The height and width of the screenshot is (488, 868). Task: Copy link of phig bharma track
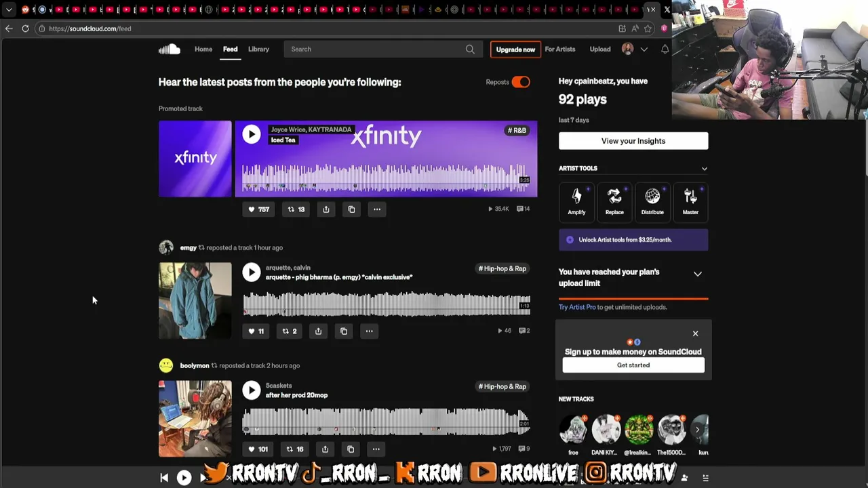click(x=344, y=331)
